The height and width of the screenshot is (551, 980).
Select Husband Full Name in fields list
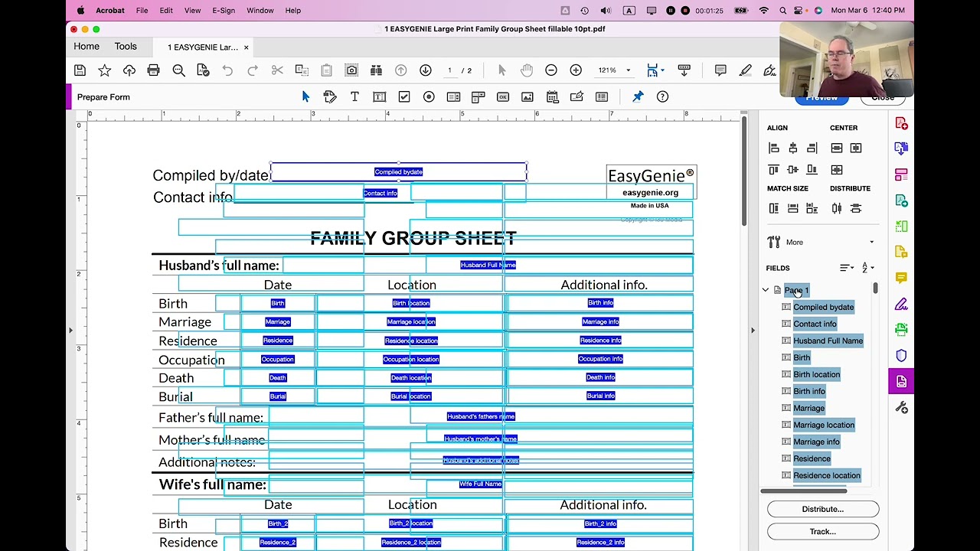click(828, 341)
